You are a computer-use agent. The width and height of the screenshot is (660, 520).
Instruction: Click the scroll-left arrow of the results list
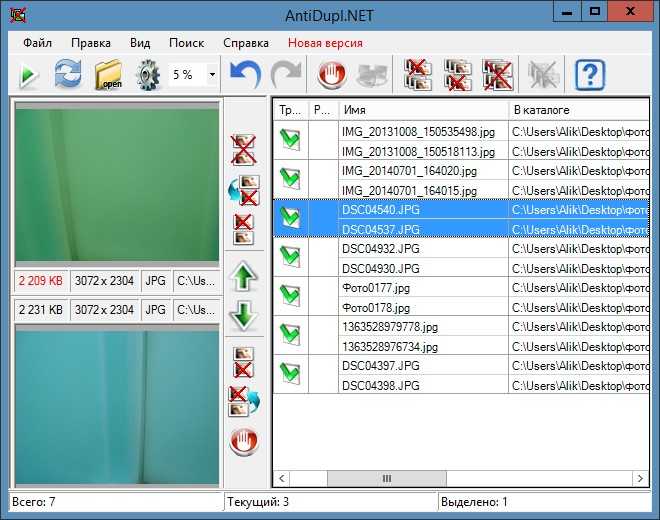(282, 478)
